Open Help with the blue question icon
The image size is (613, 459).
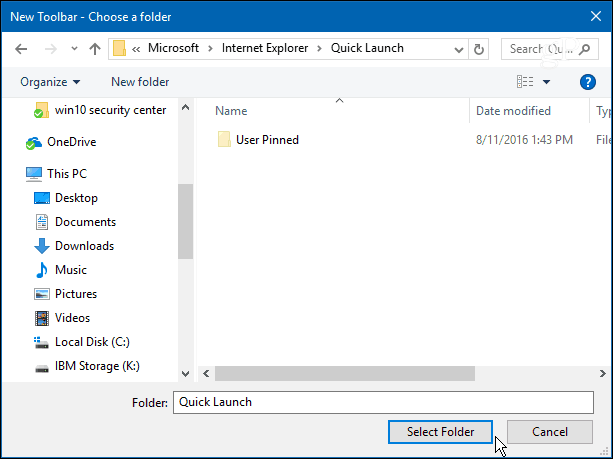pos(588,82)
